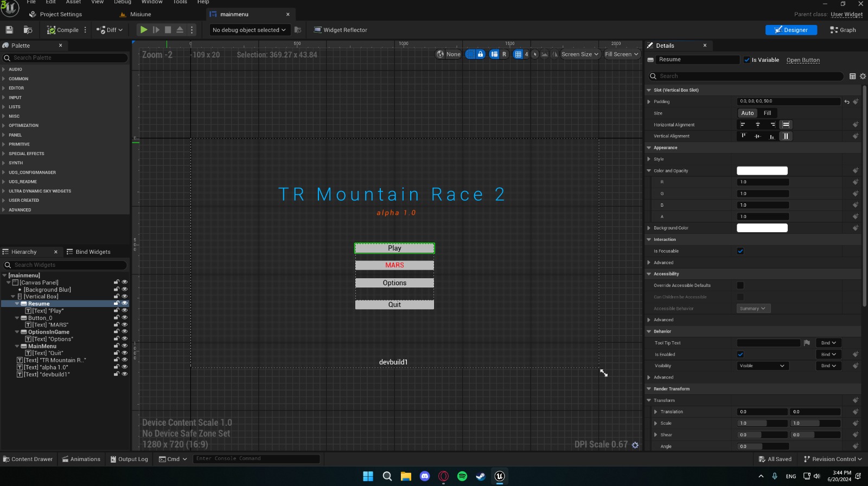The width and height of the screenshot is (868, 486).
Task: Reset Padding value to default arrow
Action: tap(847, 101)
